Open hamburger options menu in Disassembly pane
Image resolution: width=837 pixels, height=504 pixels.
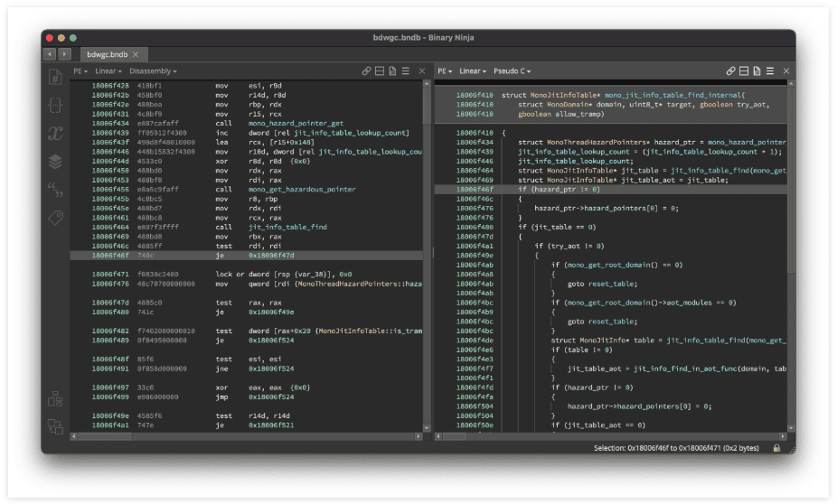406,71
